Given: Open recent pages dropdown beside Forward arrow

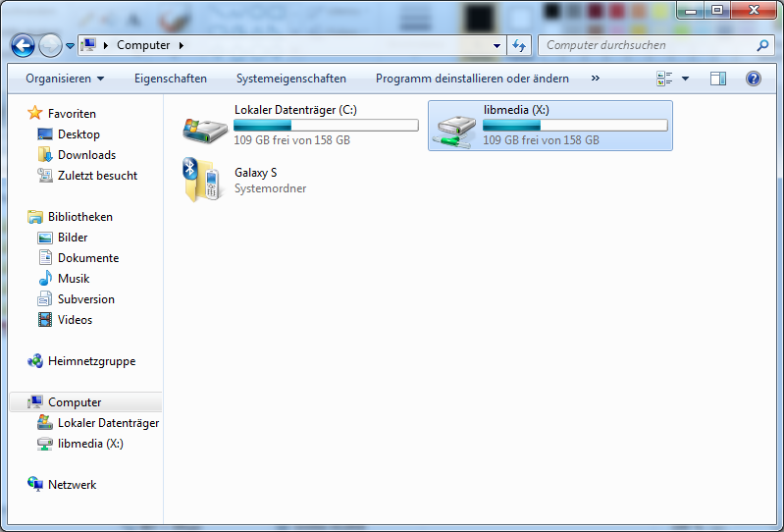Looking at the screenshot, I should (x=71, y=46).
